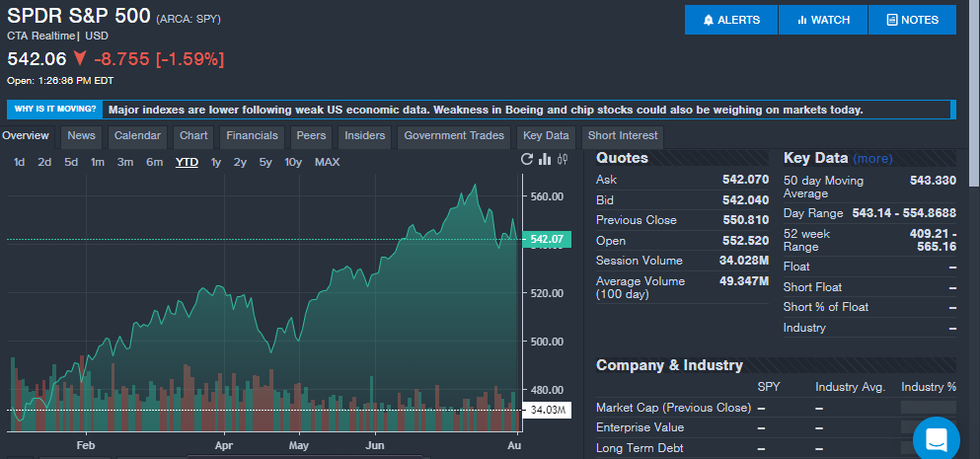980x459 pixels.
Task: Click the Long Term Debt row label
Action: pyautogui.click(x=640, y=448)
